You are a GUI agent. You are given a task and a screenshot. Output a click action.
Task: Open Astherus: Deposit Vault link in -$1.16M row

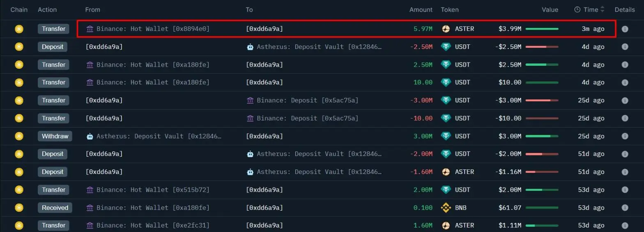(x=319, y=172)
